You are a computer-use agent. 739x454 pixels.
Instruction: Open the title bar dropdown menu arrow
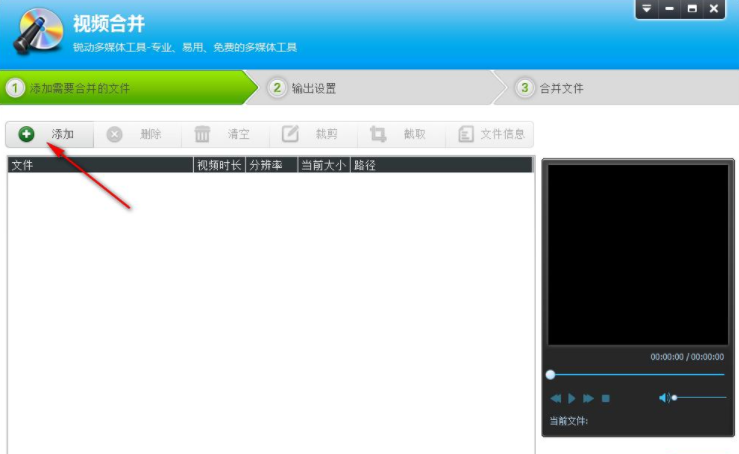click(x=647, y=8)
